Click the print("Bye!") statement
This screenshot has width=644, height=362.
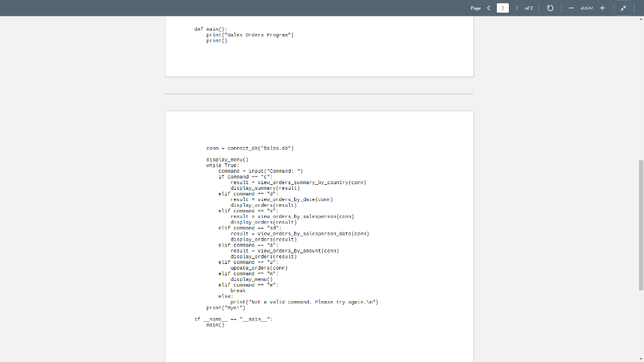[x=226, y=307]
